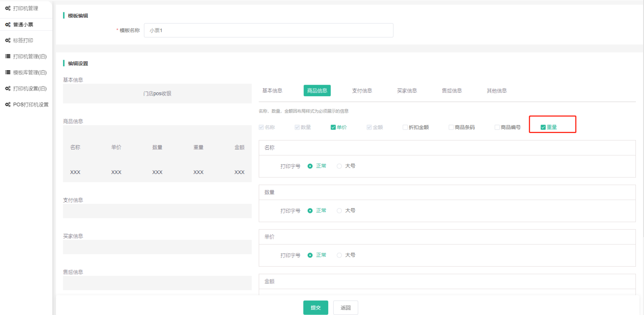Click the list icon beside 打印机管理(旧)
644x315 pixels.
point(8,56)
